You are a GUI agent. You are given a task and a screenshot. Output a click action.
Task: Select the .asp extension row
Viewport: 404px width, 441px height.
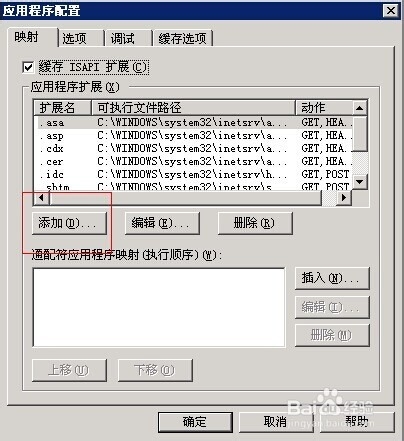tap(193, 136)
